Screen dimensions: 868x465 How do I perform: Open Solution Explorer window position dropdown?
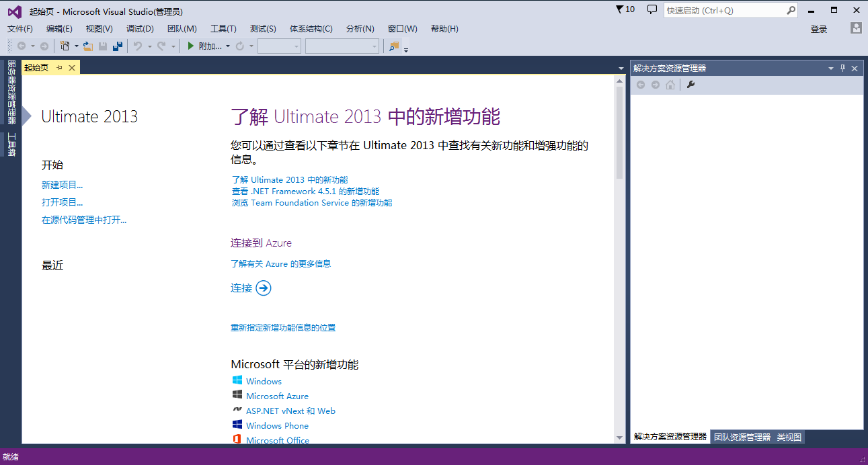tap(831, 68)
